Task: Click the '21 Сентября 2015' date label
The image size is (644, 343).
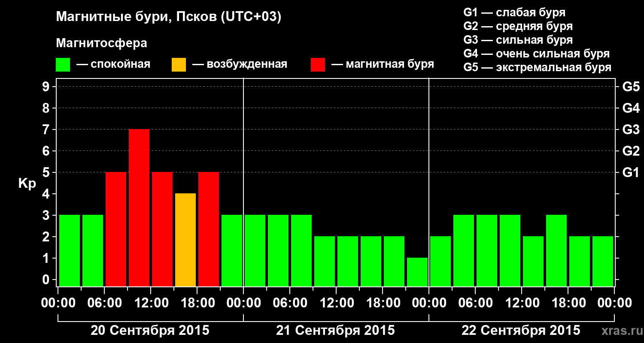Action: tap(335, 331)
